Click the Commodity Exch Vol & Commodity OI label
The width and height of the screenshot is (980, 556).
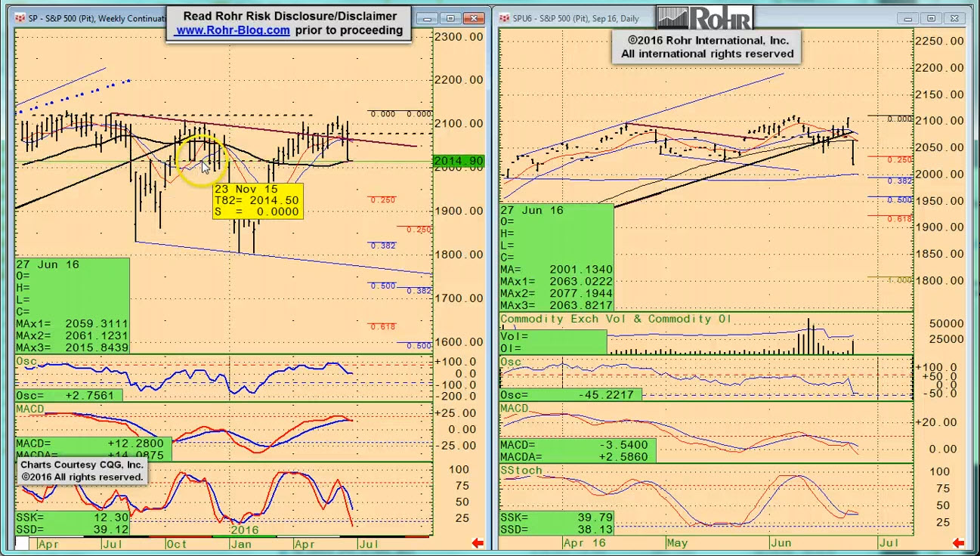pyautogui.click(x=616, y=319)
